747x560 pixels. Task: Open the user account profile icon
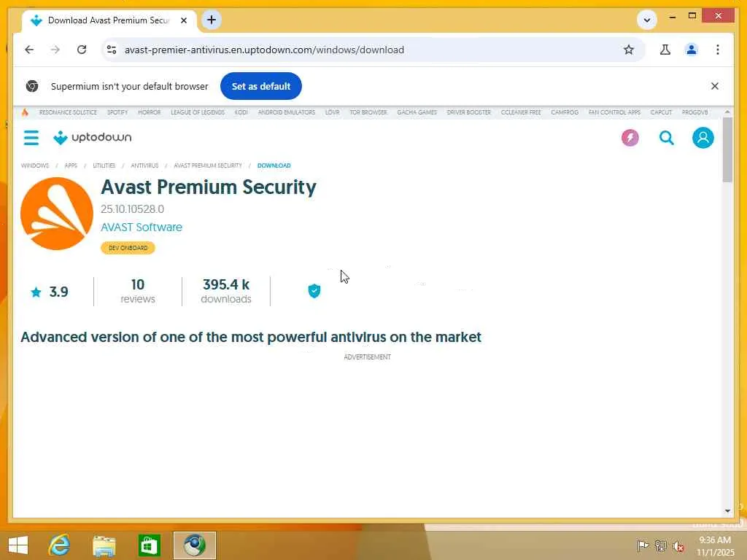tap(703, 138)
